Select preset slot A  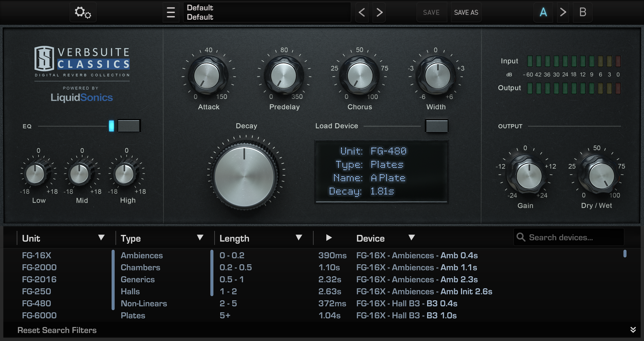pos(543,12)
